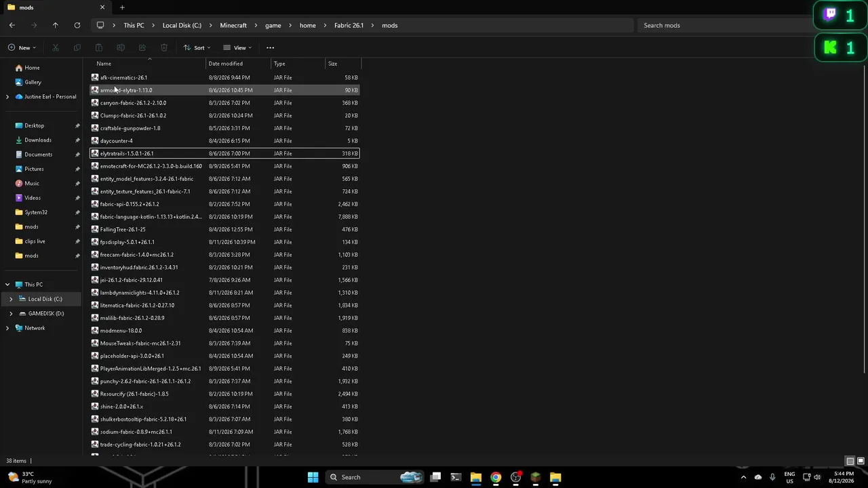Open the Twitch overlay counter
Image resolution: width=868 pixels, height=488 pixels.
840,16
